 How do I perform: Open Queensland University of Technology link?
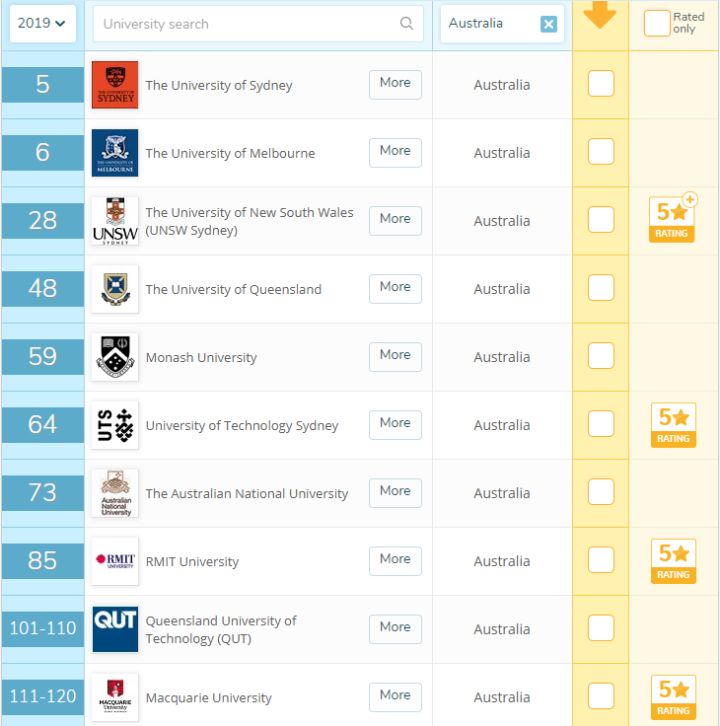click(221, 630)
